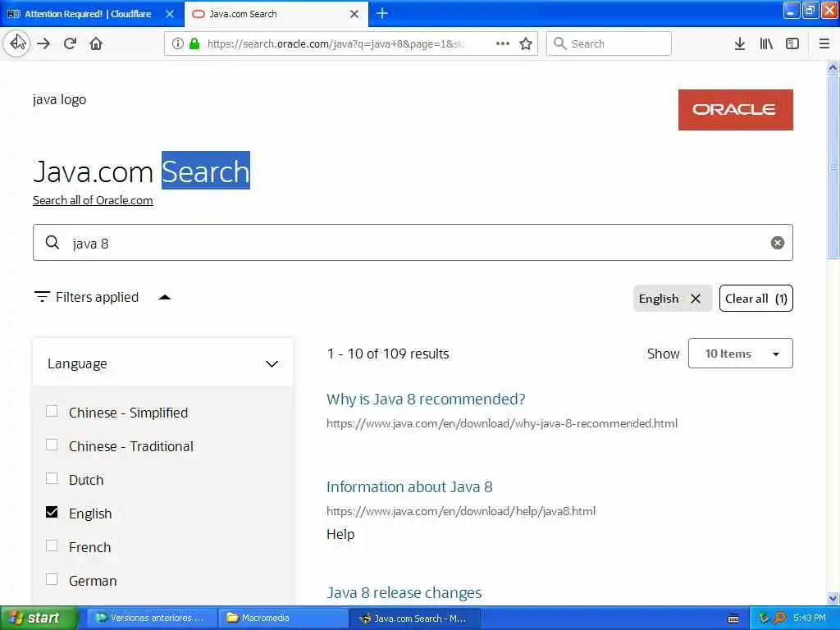Click the magnifier in browser search bar

(x=559, y=43)
